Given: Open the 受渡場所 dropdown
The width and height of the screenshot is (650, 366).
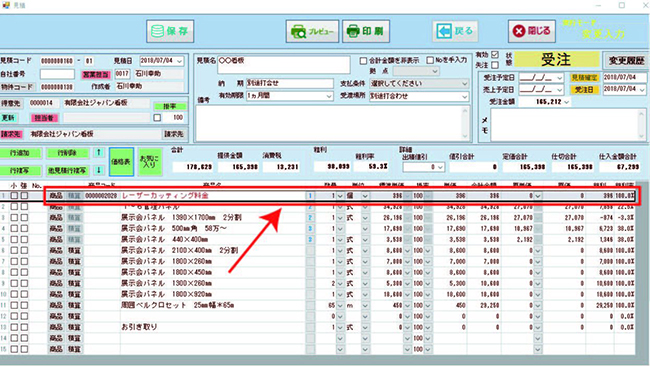Looking at the screenshot, I should tap(464, 96).
